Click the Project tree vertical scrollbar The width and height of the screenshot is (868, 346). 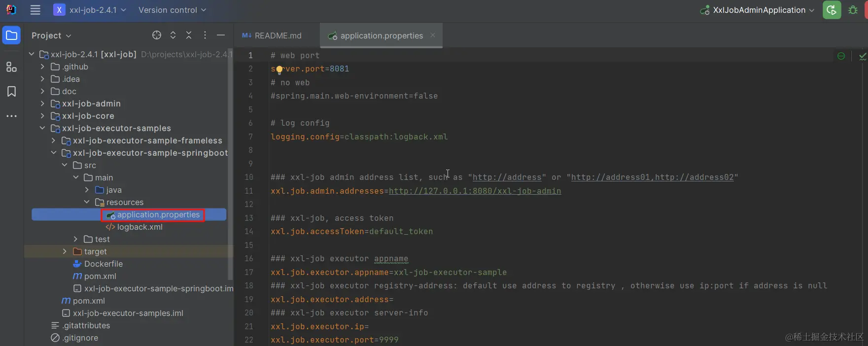230,165
